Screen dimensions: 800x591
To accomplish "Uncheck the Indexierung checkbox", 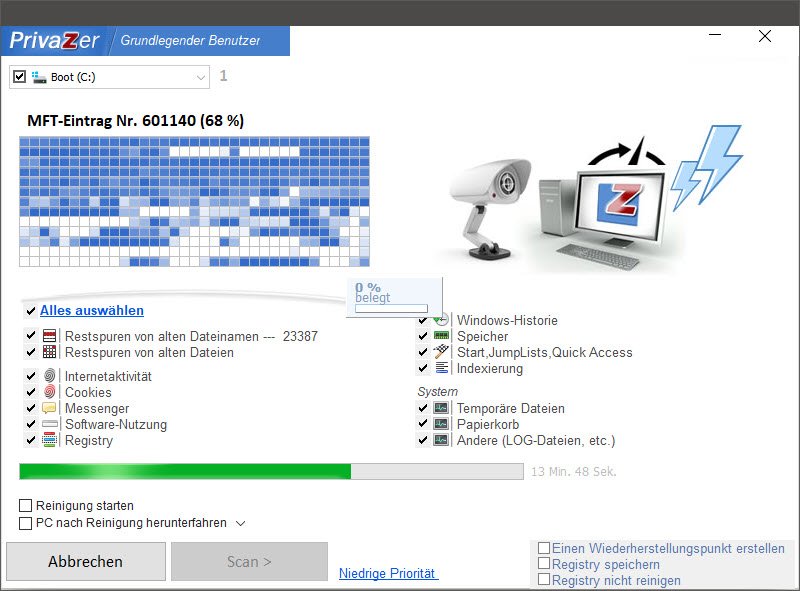I will click(x=423, y=367).
